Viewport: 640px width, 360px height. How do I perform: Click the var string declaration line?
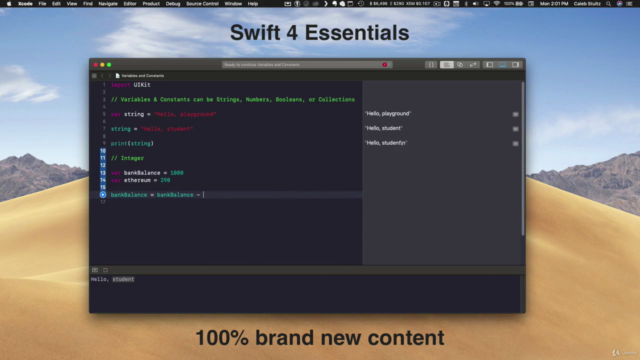tap(163, 114)
